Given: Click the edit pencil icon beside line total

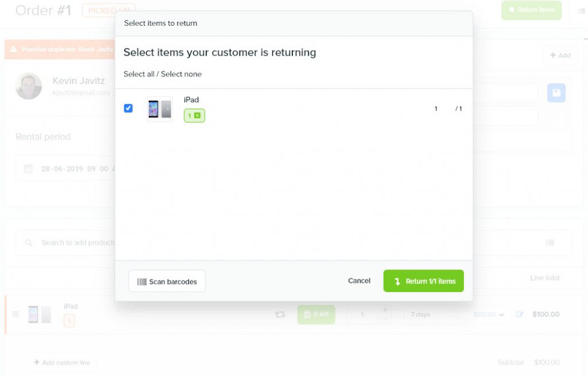Looking at the screenshot, I should click(520, 314).
